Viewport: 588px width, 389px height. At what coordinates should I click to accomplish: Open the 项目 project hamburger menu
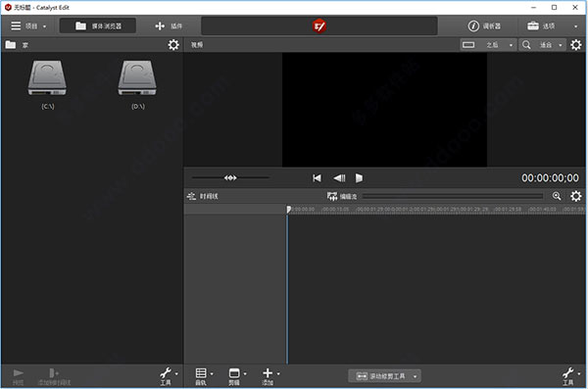coord(16,25)
